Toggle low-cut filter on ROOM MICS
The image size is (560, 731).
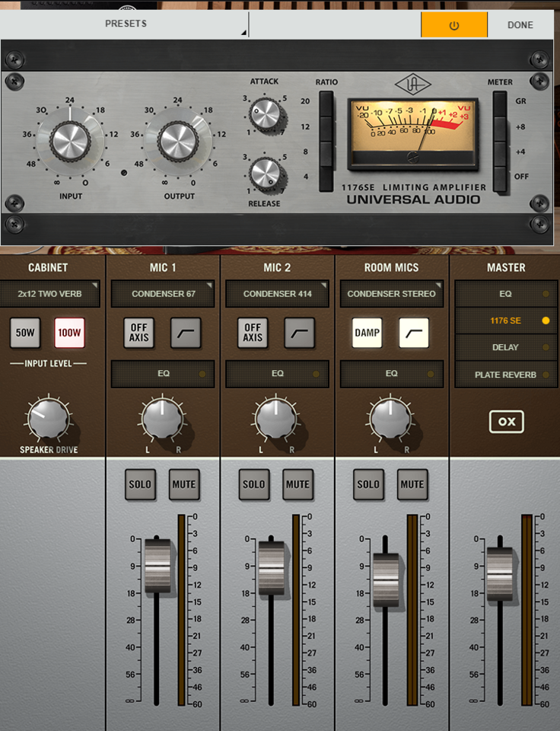pyautogui.click(x=414, y=333)
